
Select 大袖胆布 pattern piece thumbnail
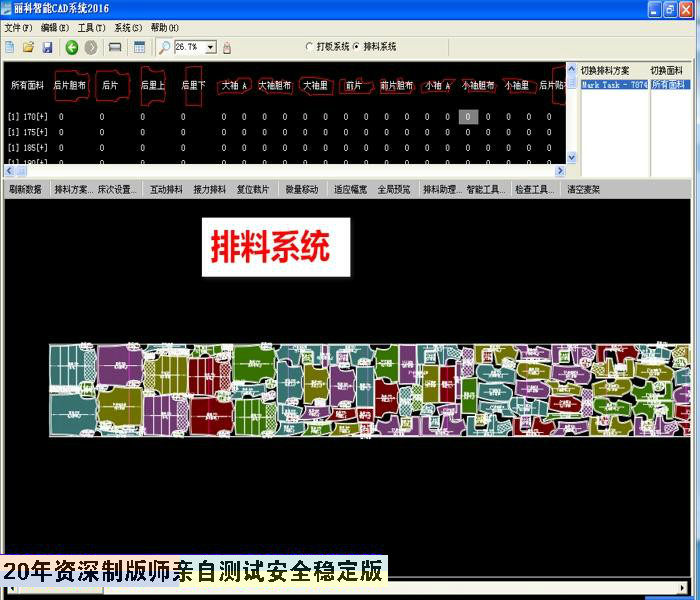[x=275, y=85]
